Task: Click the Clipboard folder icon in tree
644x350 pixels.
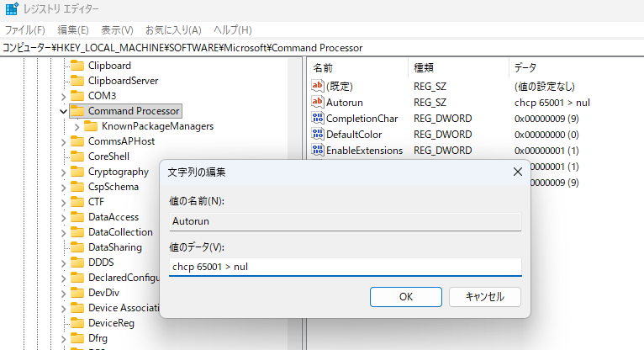Action: click(x=77, y=66)
